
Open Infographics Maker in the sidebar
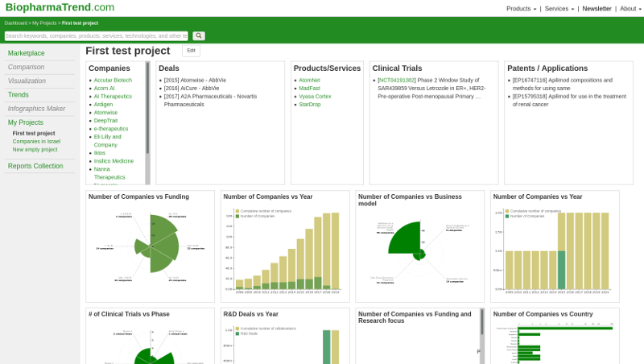36,109
